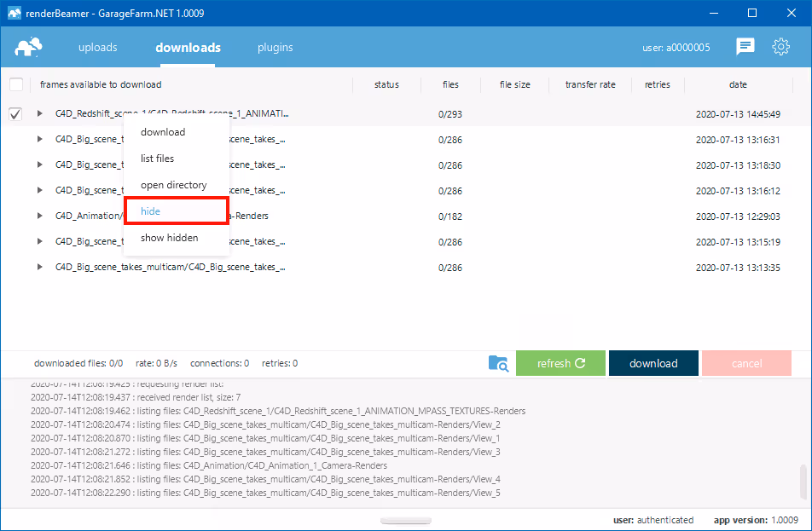812x531 pixels.
Task: Click the 0/293 files cell
Action: pyautogui.click(x=450, y=114)
